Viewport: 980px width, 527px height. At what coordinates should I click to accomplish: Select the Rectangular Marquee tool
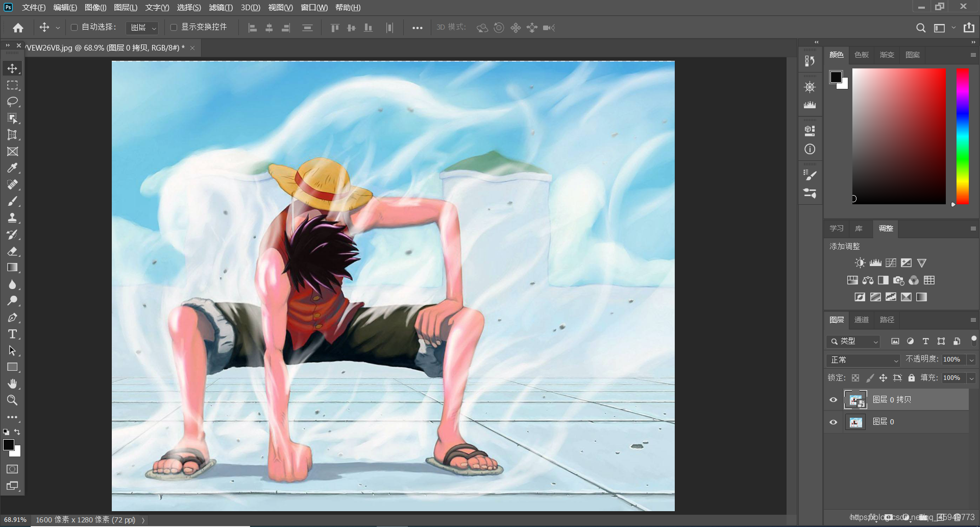pos(12,85)
